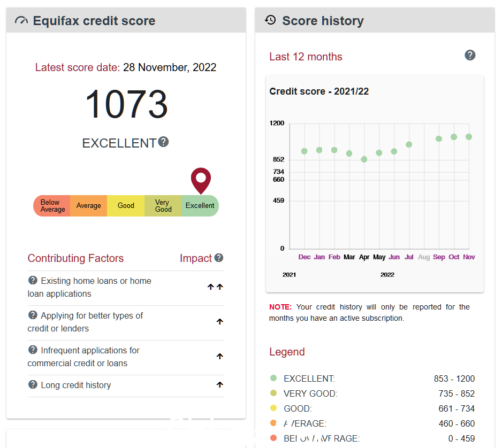Click the 735 - 852 range value
This screenshot has width=502, height=448.
tap(457, 393)
